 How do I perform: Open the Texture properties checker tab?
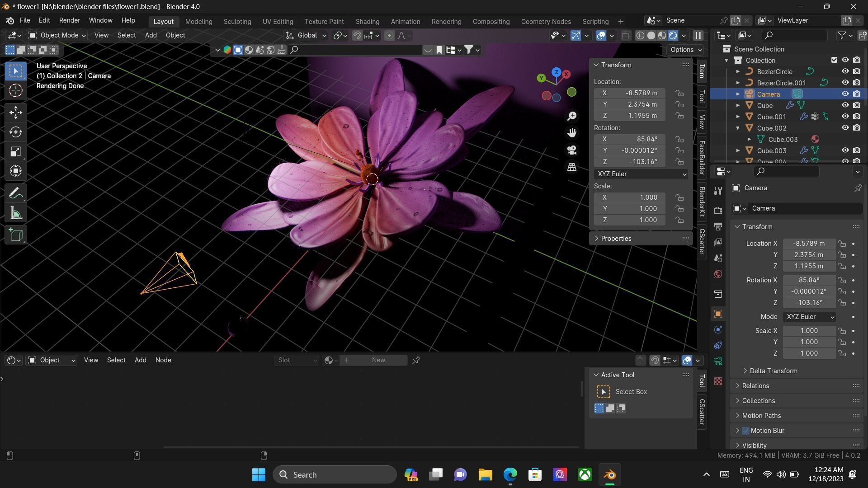718,381
